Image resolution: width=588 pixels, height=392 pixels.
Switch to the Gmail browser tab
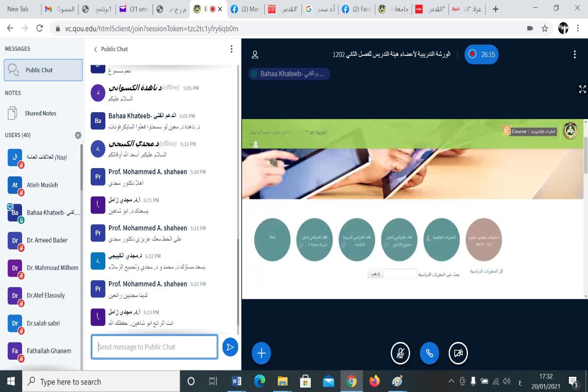pyautogui.click(x=60, y=9)
